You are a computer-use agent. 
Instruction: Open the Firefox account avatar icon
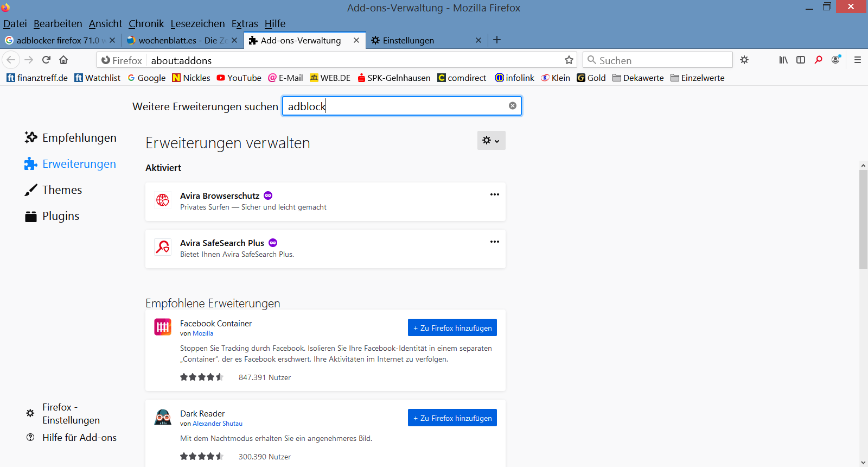point(836,60)
